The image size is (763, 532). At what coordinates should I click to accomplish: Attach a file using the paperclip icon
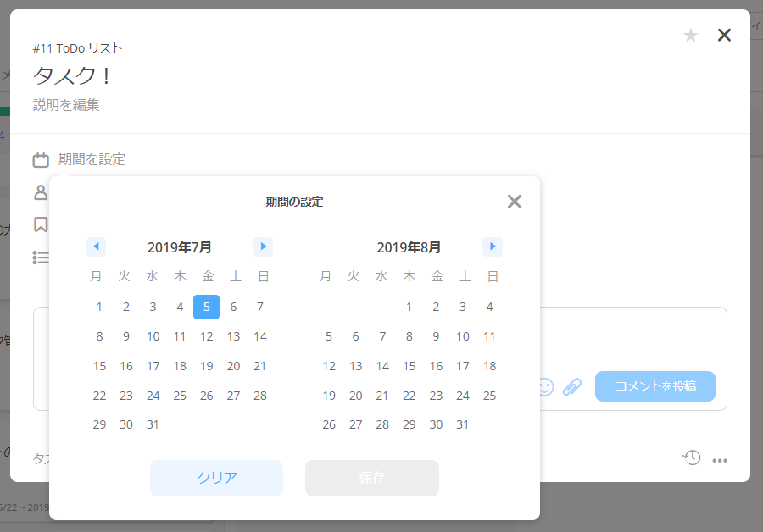click(571, 386)
